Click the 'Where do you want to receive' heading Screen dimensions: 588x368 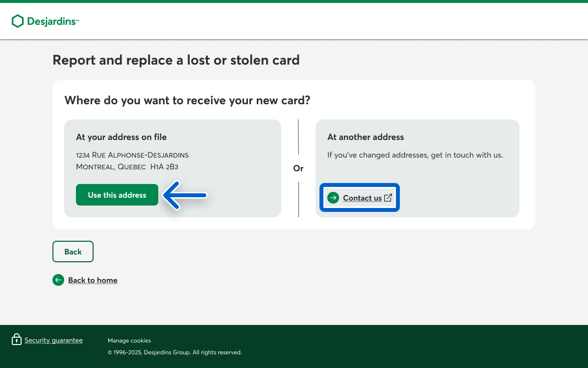187,100
